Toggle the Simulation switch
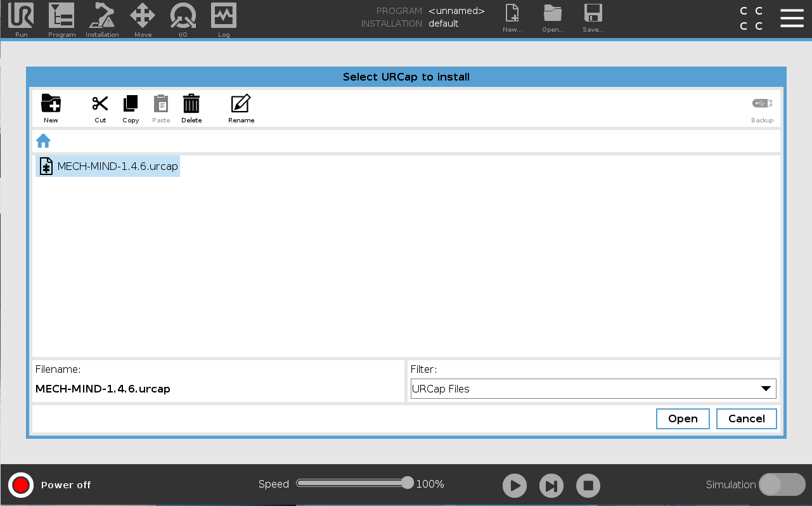Viewport: 812px width, 506px height. point(782,484)
